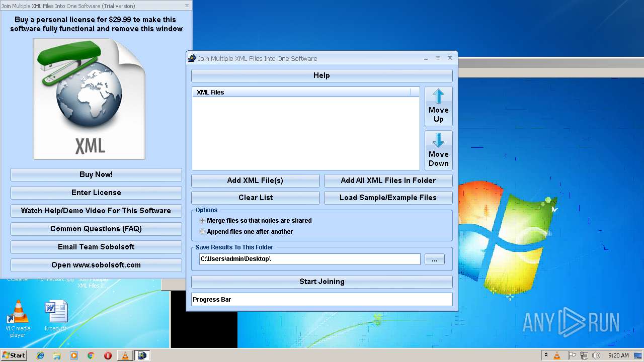Click Buy Now! in the trial window
The image size is (644, 362).
coord(96,174)
